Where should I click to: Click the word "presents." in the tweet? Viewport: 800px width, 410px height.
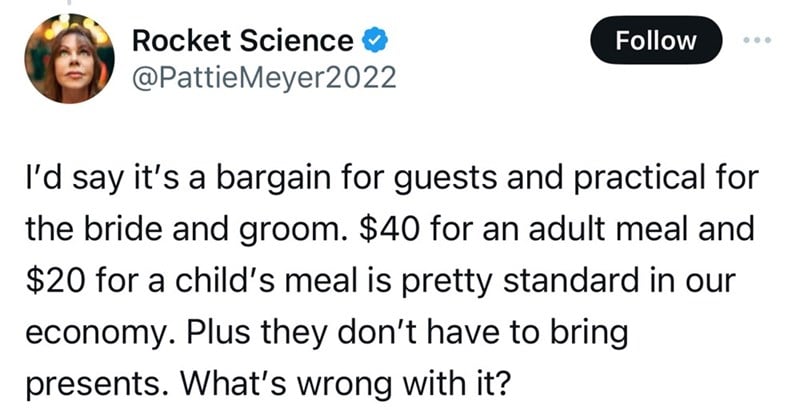97,383
